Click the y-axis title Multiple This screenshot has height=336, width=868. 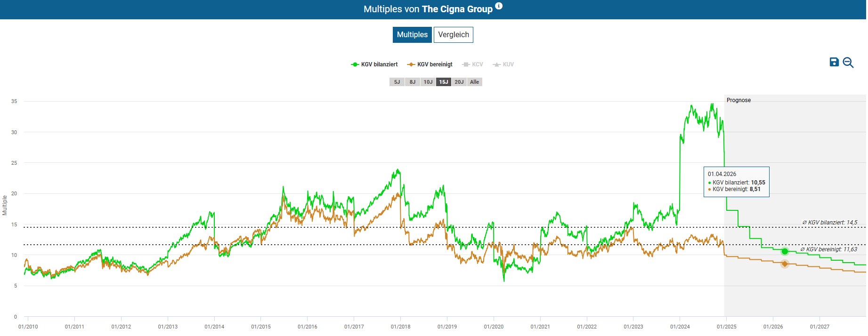[5, 206]
